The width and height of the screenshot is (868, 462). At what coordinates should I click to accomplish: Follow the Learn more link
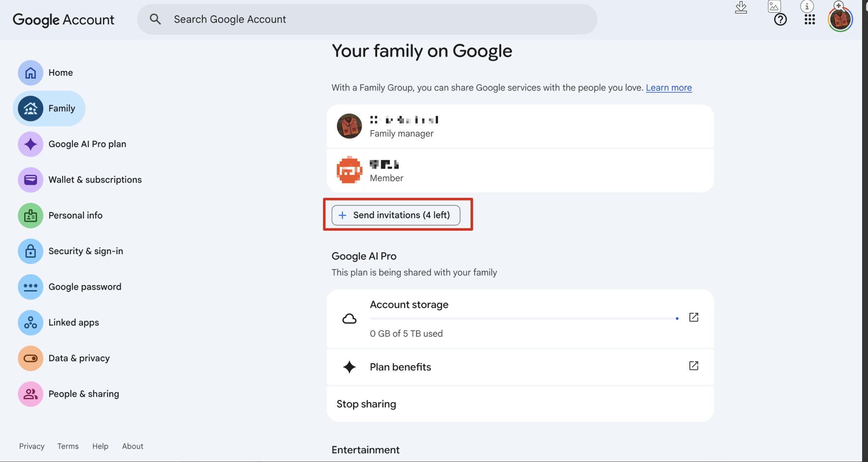(669, 88)
